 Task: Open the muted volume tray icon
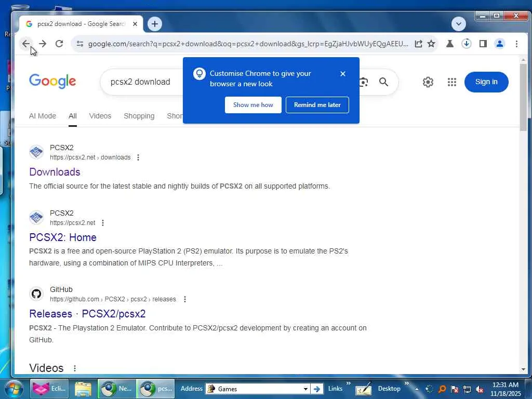pyautogui.click(x=480, y=389)
